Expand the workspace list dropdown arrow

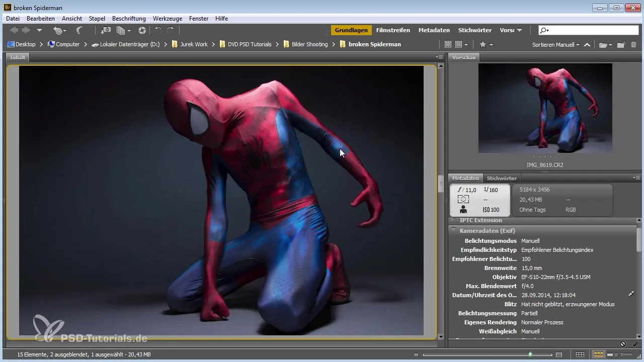tap(519, 30)
